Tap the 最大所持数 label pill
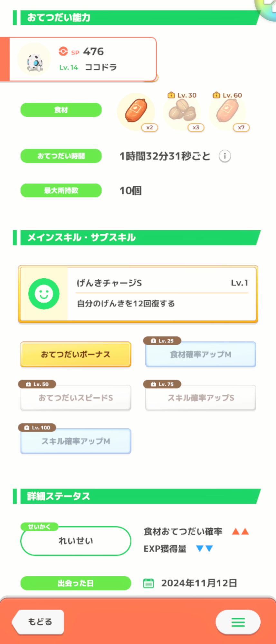276x644 pixels. pos(61,191)
